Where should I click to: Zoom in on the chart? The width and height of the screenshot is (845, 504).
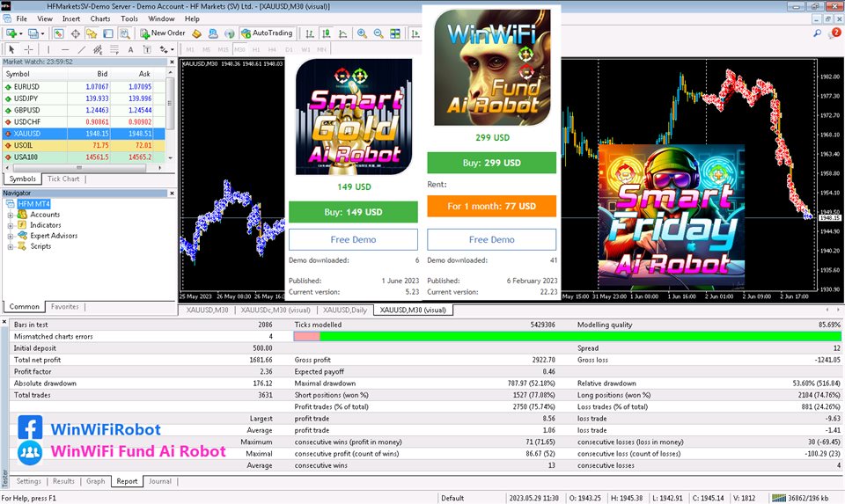[x=362, y=33]
